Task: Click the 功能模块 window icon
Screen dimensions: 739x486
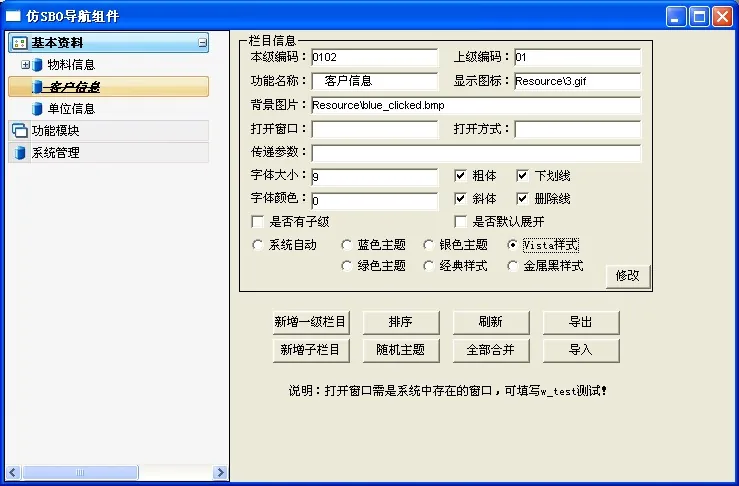Action: pos(19,131)
